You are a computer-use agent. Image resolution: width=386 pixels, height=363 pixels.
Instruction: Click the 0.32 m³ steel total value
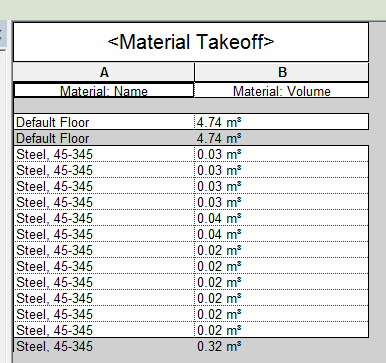(x=219, y=346)
